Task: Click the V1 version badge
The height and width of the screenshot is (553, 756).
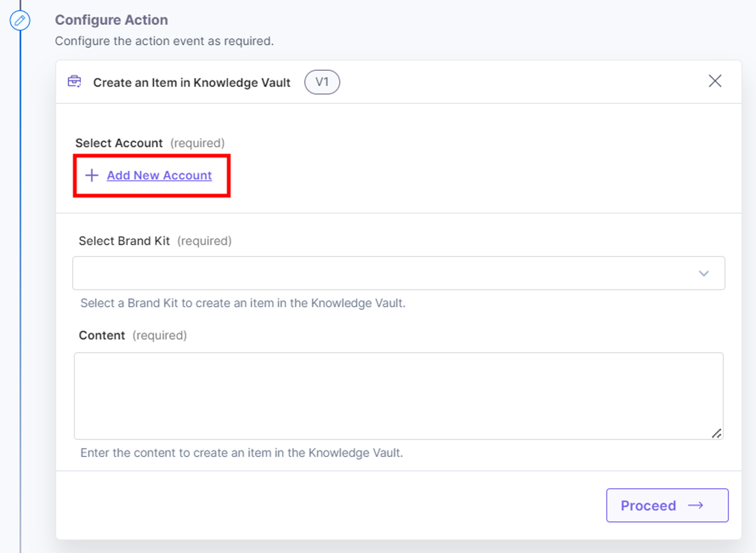Action: pos(322,82)
